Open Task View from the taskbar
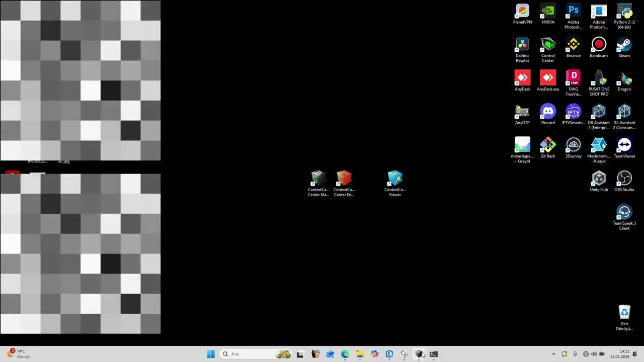Image resolution: width=644 pixels, height=362 pixels. (x=300, y=354)
